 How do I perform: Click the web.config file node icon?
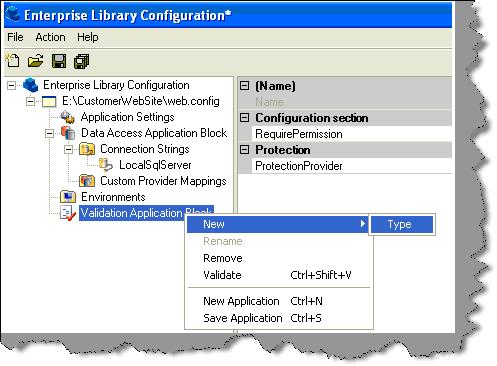(x=49, y=102)
